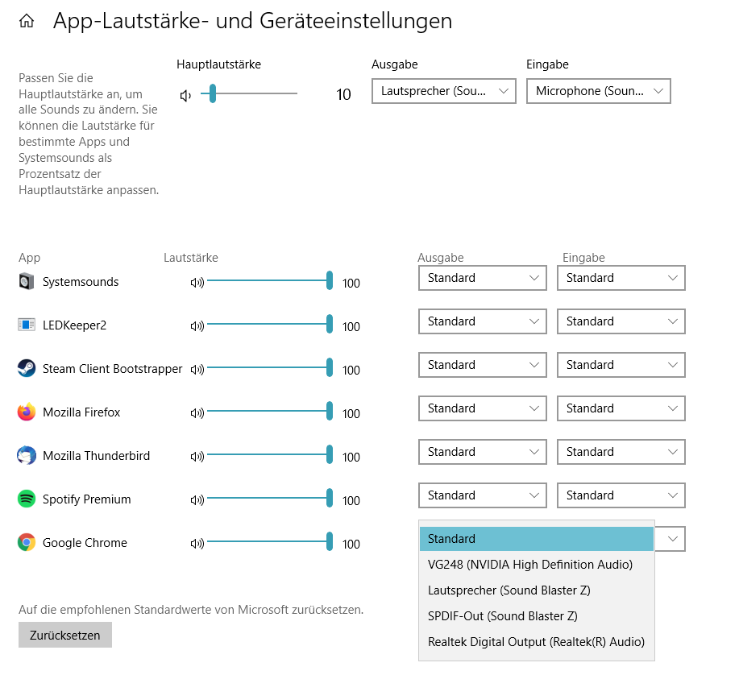Viewport: 739px width, 700px height.
Task: Mute Mozilla Firefox via speaker icon
Action: pyautogui.click(x=197, y=413)
